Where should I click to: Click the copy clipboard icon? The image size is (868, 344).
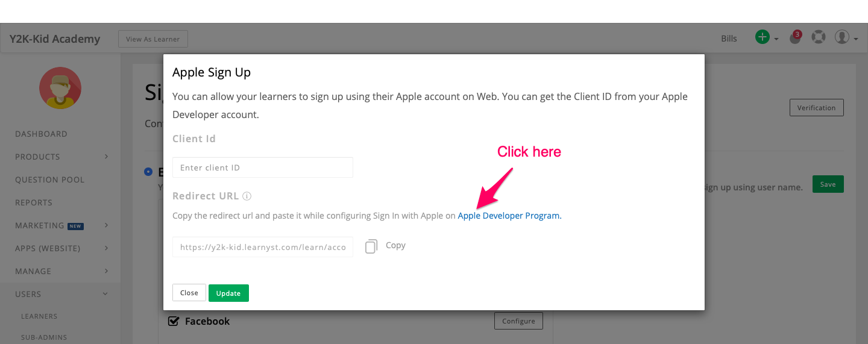tap(371, 246)
